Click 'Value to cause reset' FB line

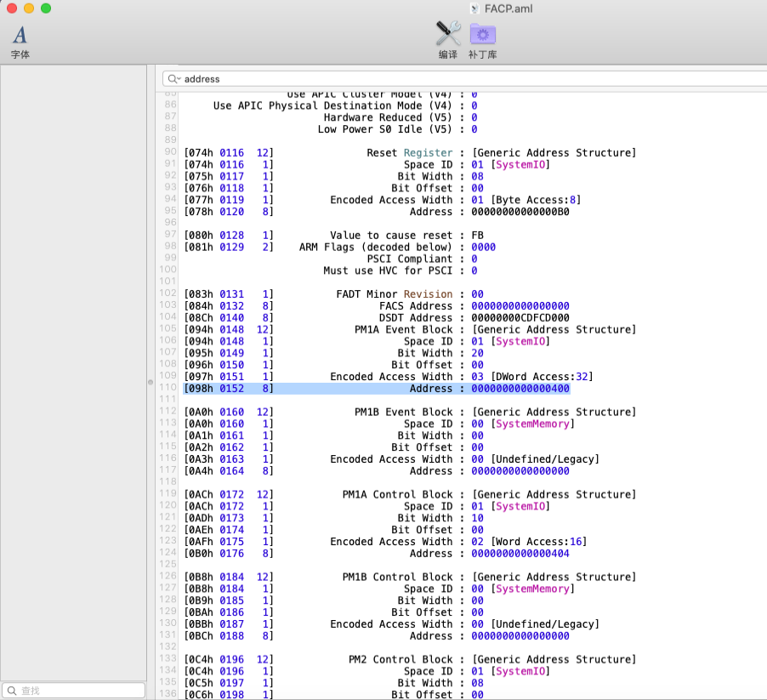pos(391,236)
